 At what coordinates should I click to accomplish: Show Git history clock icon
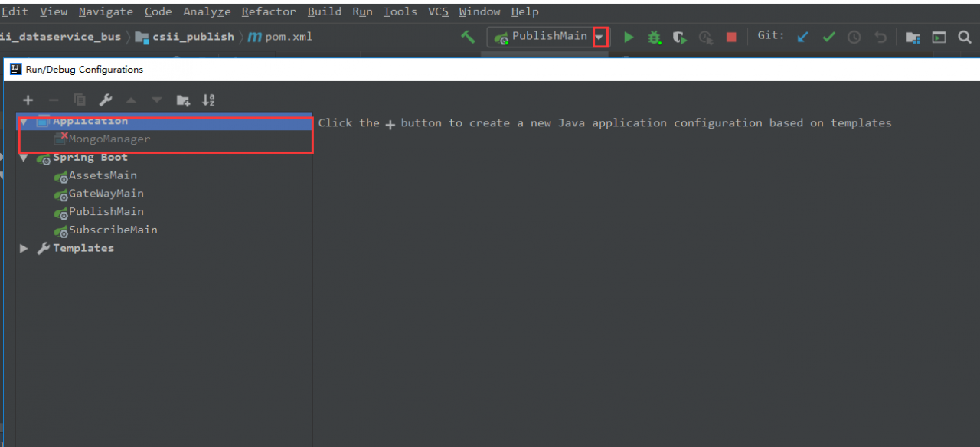click(x=854, y=37)
